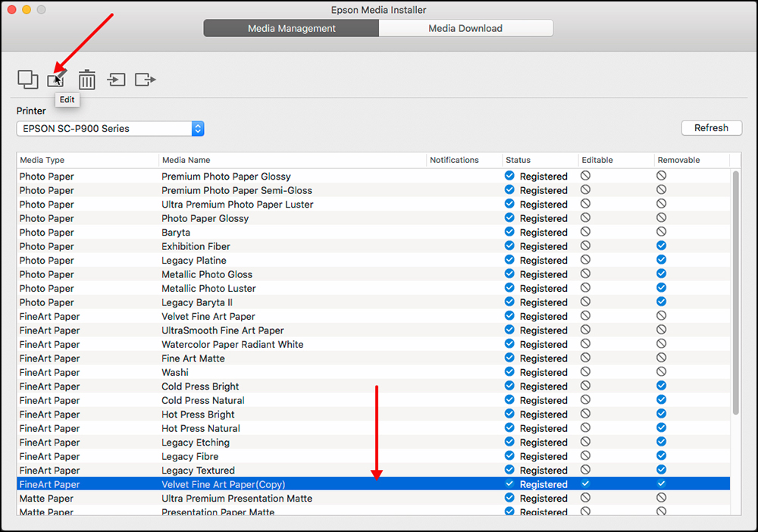Open the EPSON SC-P900 Series printer dropdown
The image size is (758, 532).
(110, 129)
